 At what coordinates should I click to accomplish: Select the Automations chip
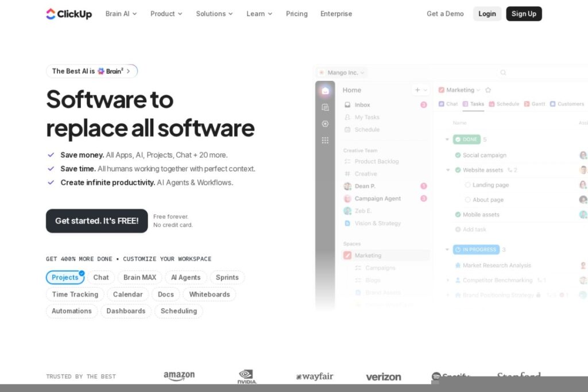pos(72,311)
